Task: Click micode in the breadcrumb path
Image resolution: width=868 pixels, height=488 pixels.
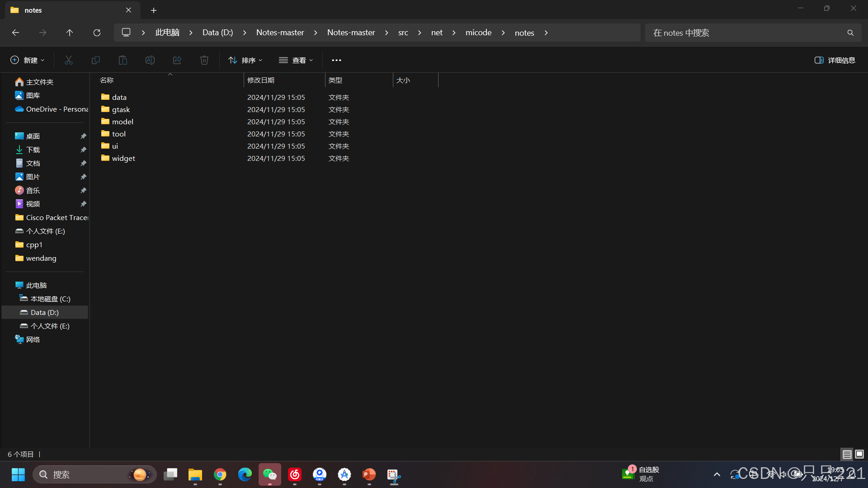Action: click(478, 33)
